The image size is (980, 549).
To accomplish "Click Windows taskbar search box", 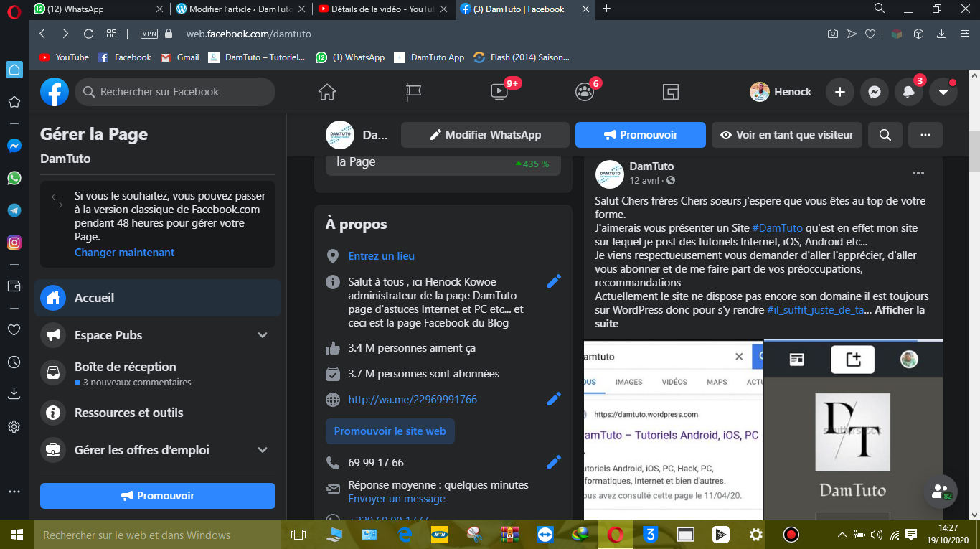I will 158,535.
